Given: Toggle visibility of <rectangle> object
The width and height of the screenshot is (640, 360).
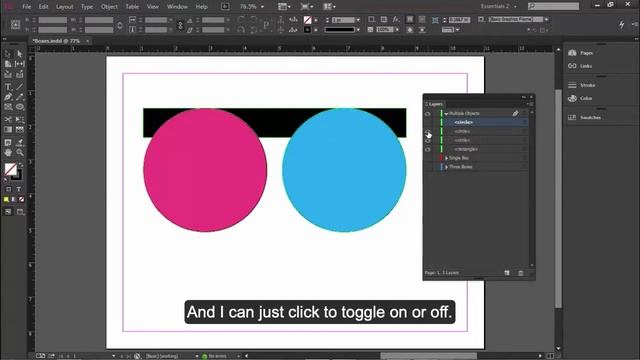Looking at the screenshot, I should point(428,149).
